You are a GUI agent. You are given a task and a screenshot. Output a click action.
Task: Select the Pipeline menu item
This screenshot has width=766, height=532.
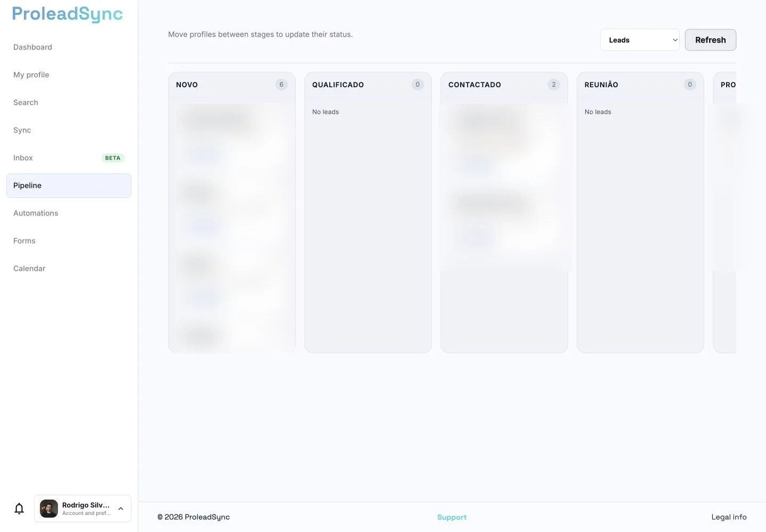point(69,186)
